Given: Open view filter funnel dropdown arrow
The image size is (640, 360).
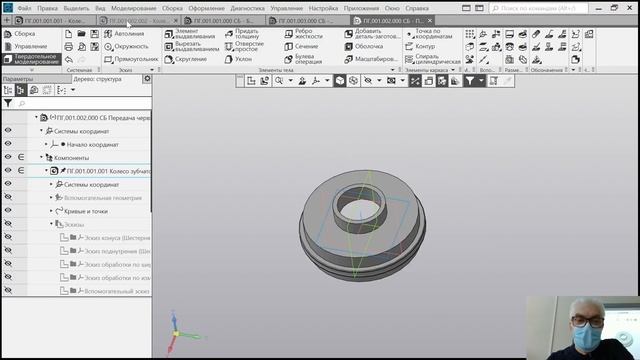Looking at the screenshot, I should (x=481, y=81).
